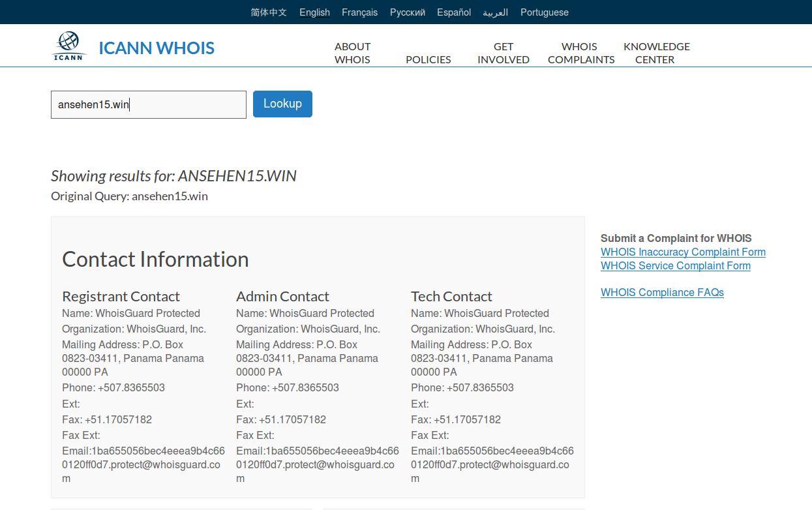Select English language option
This screenshot has height=510, width=812.
314,12
